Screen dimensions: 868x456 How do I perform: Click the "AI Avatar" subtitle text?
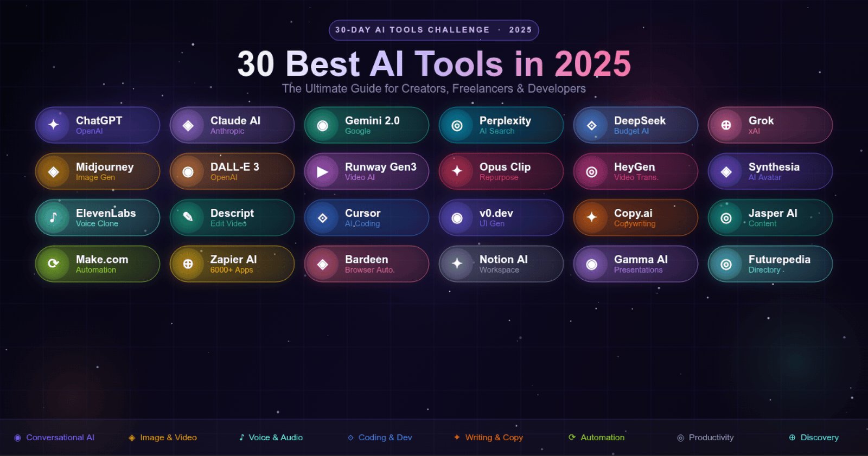tap(765, 177)
